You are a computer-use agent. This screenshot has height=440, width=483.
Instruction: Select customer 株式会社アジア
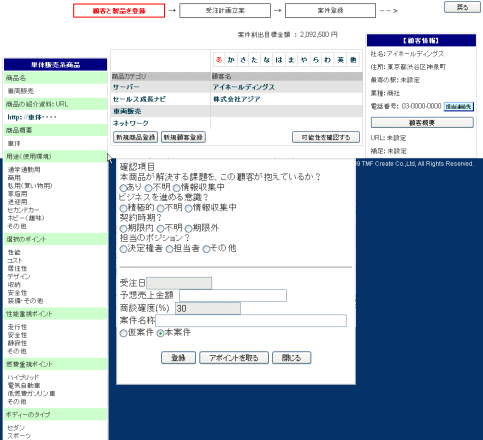pos(237,99)
